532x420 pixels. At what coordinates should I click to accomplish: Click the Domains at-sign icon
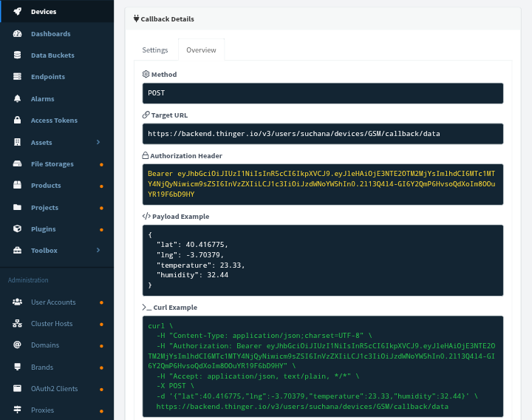(17, 345)
